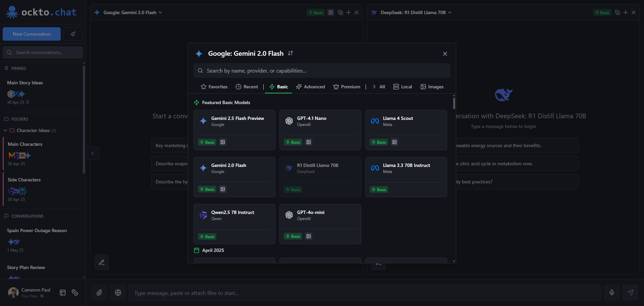Open the layout panel icon near Cameron Paul

coord(63,293)
